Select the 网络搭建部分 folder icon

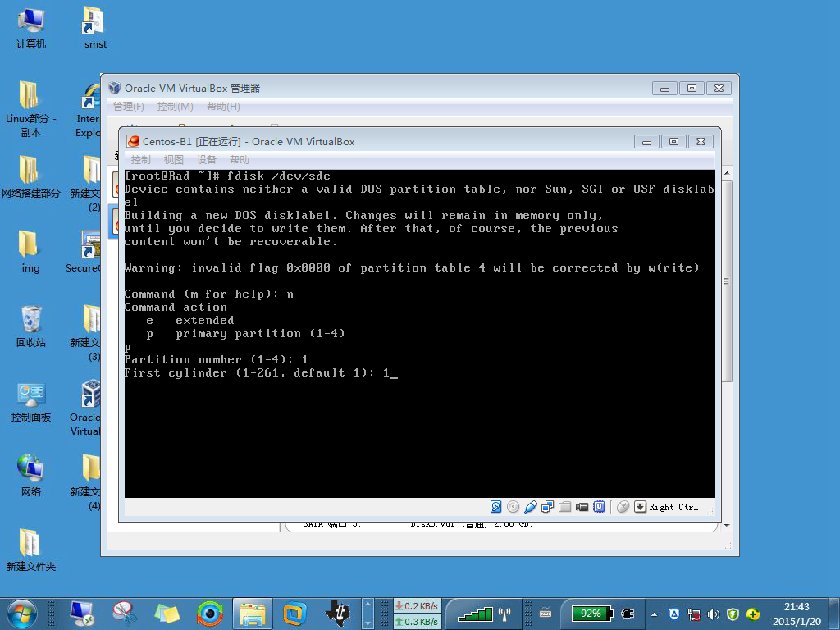pyautogui.click(x=30, y=177)
